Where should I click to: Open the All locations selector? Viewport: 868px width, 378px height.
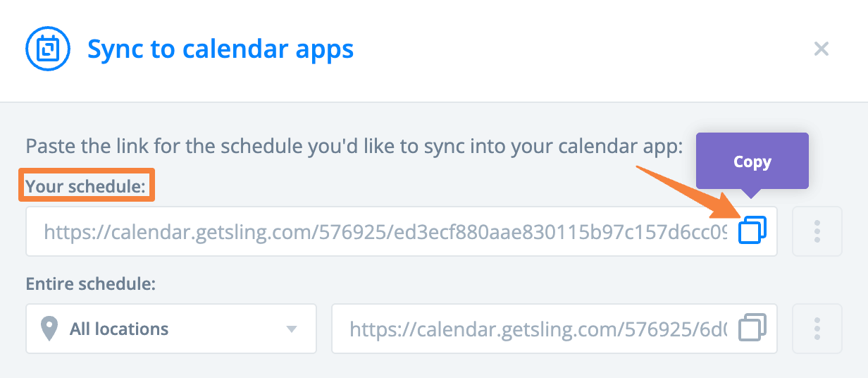point(171,329)
